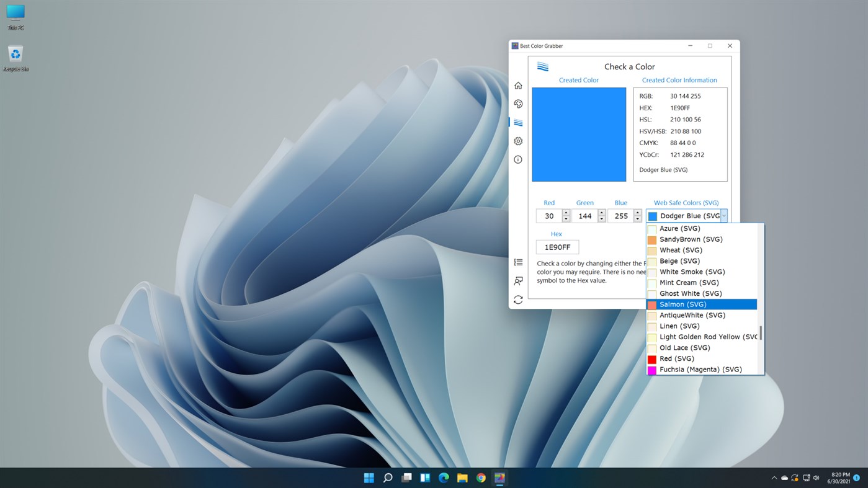Click the Blue value up arrow
The width and height of the screenshot is (868, 488).
click(x=637, y=213)
